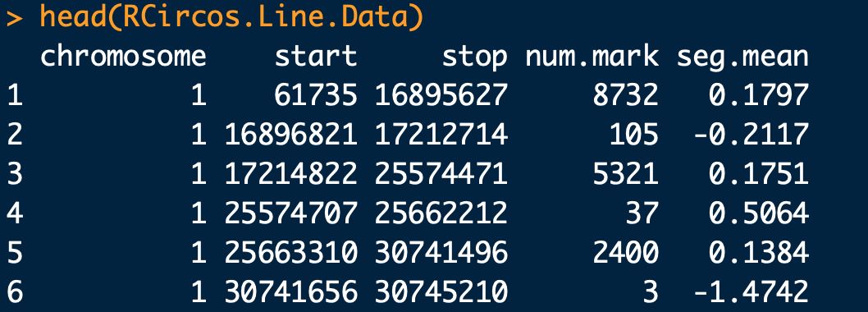Click start value 61735
Image resolution: width=868 pixels, height=312 pixels.
tap(316, 96)
